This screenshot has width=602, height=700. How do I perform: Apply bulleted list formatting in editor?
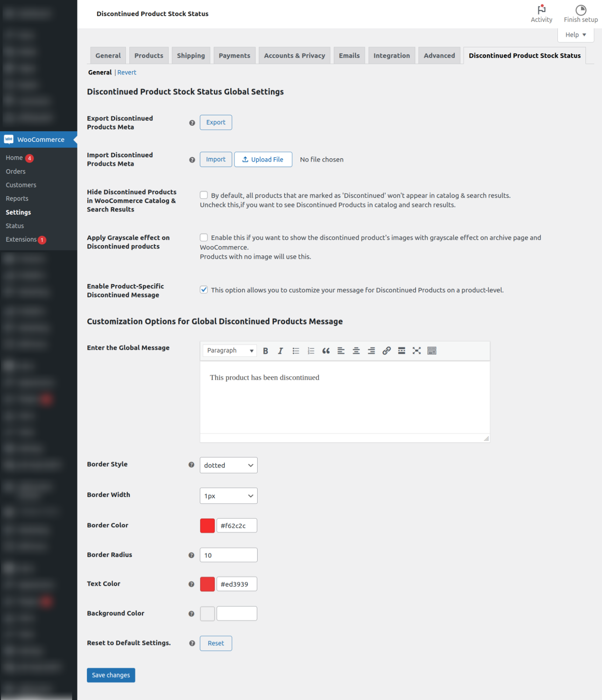coord(296,351)
